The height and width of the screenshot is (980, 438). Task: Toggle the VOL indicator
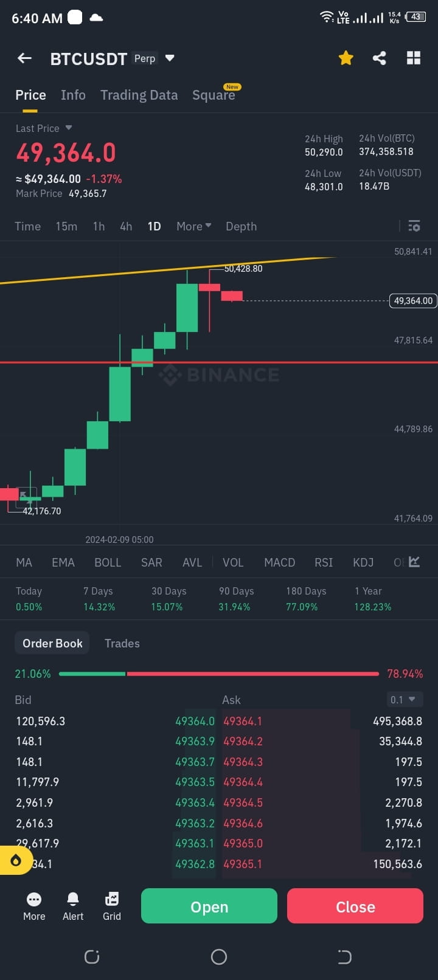(x=233, y=562)
